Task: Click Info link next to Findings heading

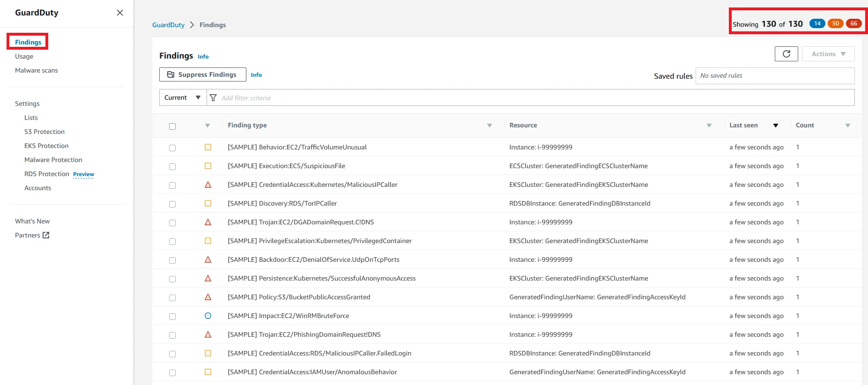Action: pyautogui.click(x=203, y=57)
